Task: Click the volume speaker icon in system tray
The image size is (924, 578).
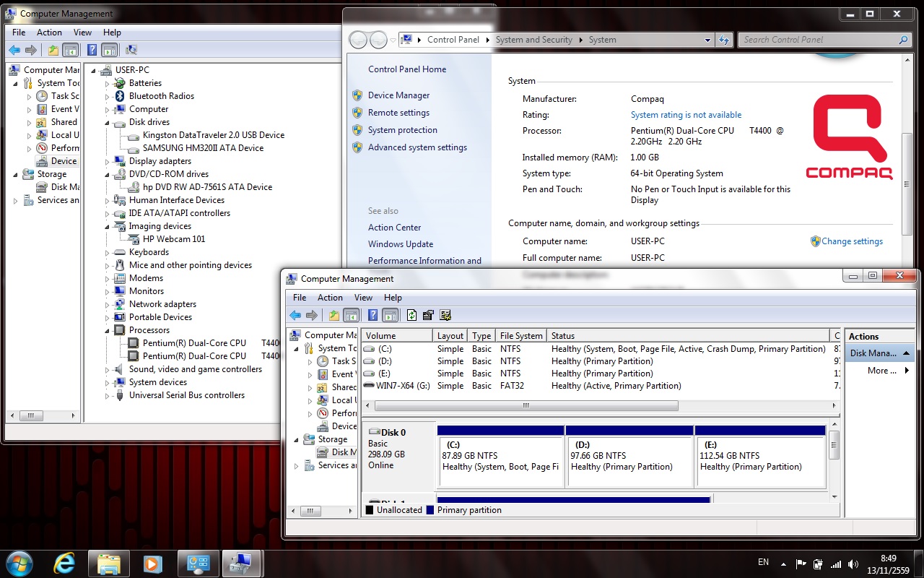Action: coord(854,564)
